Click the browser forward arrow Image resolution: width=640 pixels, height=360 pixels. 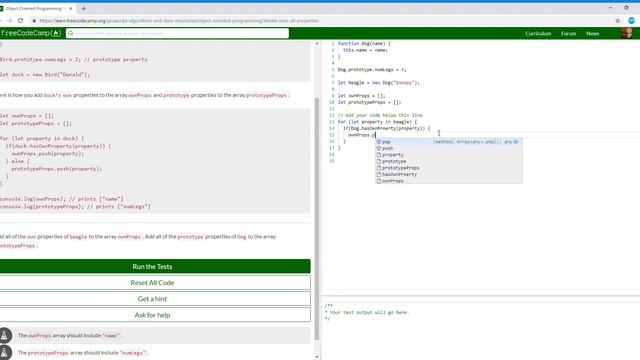9,20
